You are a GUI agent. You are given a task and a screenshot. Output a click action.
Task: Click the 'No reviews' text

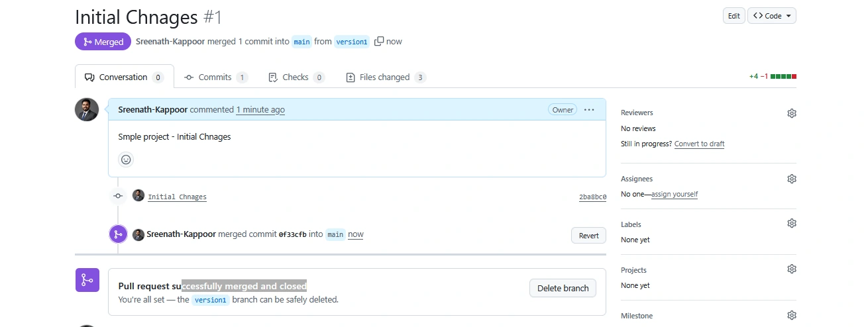[x=638, y=128]
